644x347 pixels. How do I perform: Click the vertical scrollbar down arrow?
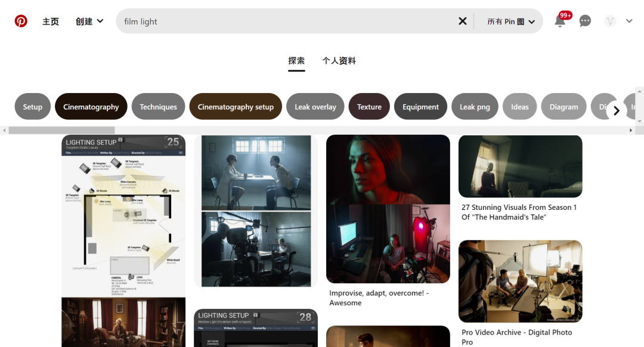[639, 122]
